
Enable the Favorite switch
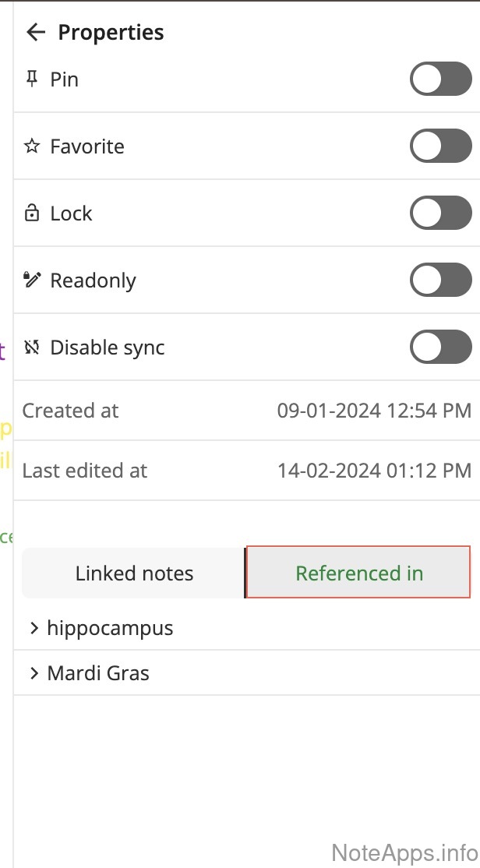tap(440, 146)
